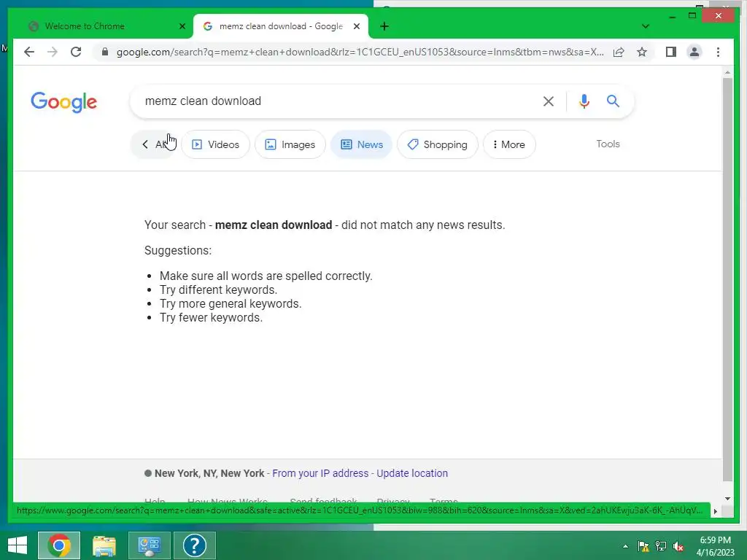View site information lock icon
747x560 pixels.
pyautogui.click(x=105, y=52)
